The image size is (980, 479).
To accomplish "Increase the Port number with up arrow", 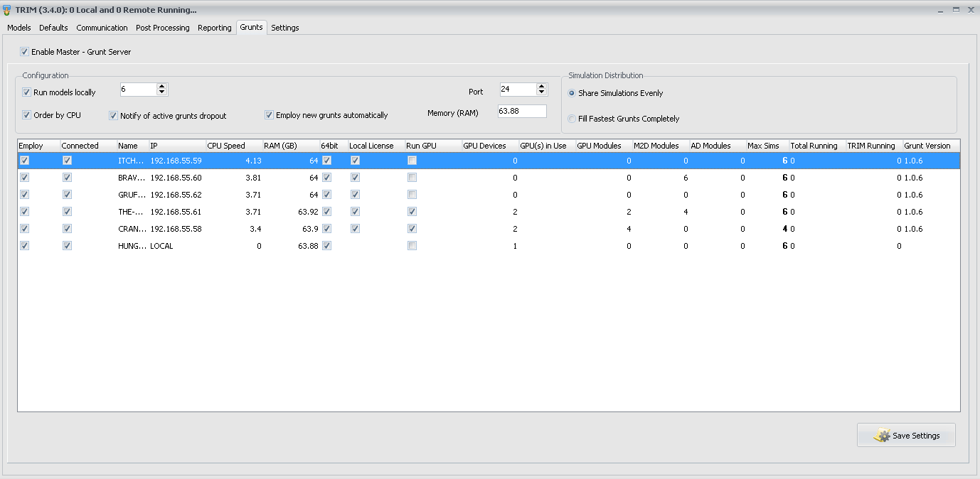I will 542,86.
